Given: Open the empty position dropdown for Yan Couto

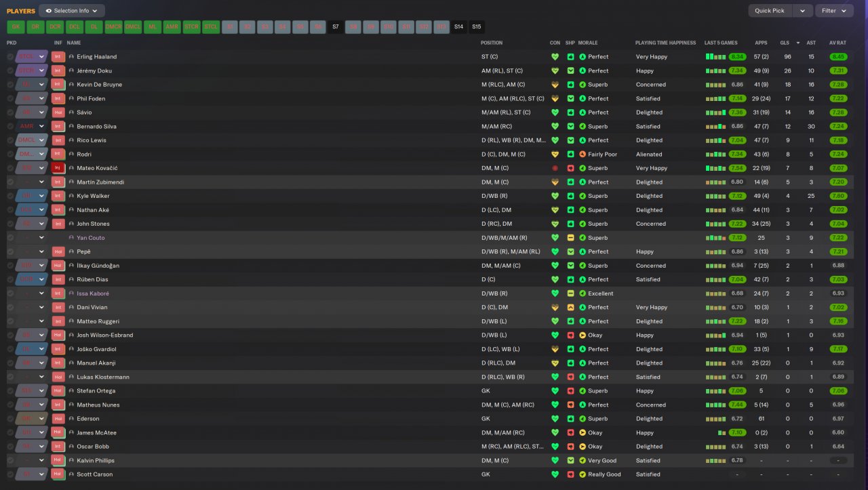Looking at the screenshot, I should [x=32, y=238].
